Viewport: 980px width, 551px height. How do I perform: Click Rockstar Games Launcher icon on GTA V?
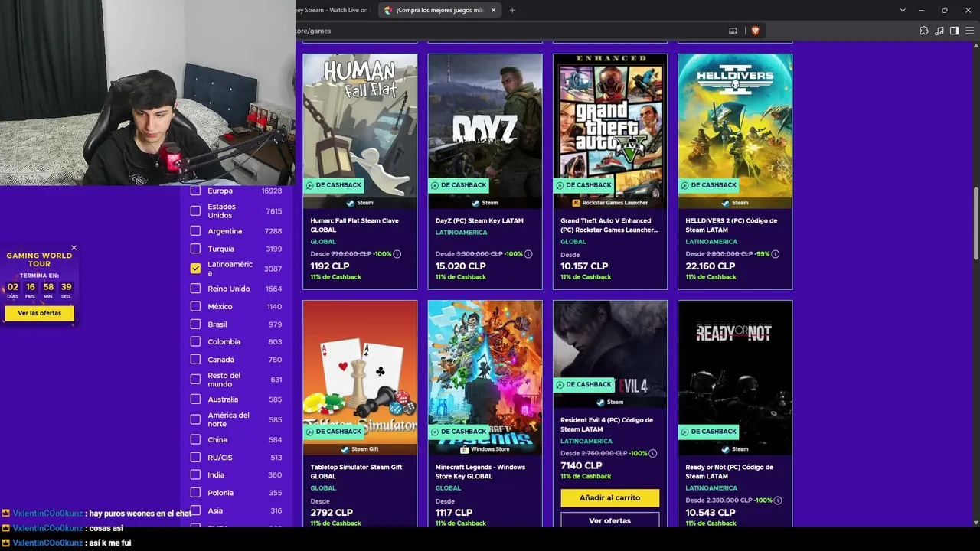pos(576,203)
